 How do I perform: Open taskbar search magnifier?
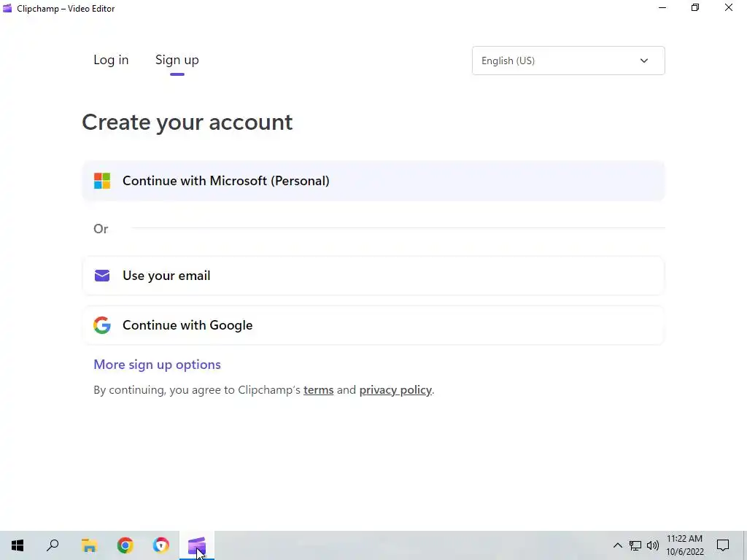pyautogui.click(x=53, y=545)
